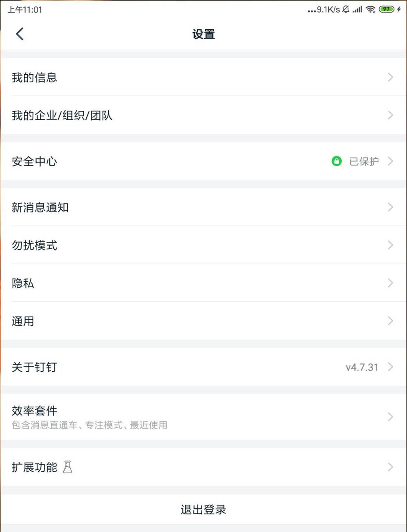
Task: Tap the battery indicator in status bar
Action: [x=386, y=9]
